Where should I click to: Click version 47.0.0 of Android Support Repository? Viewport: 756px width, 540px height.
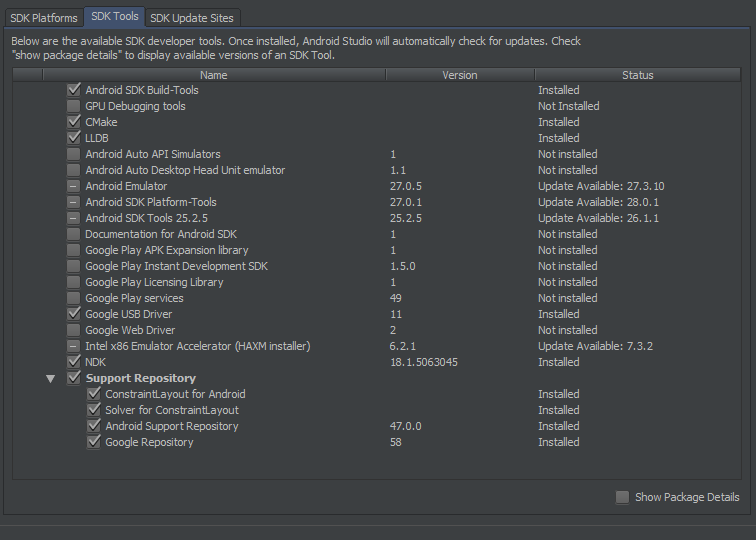click(x=405, y=426)
